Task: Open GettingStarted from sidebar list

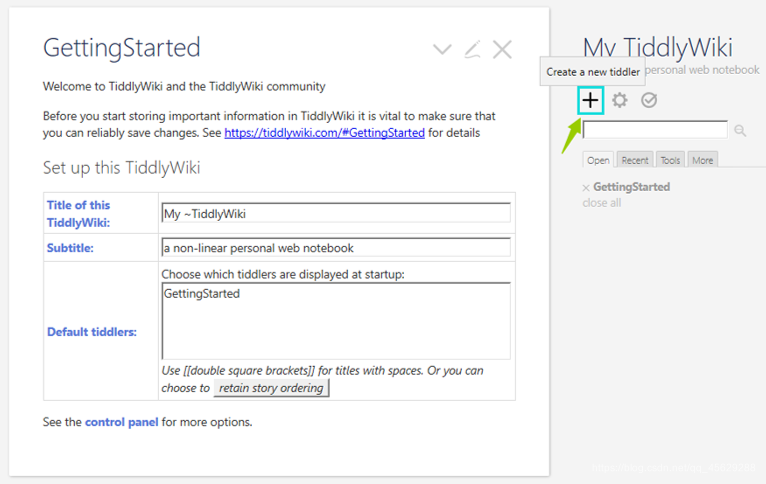Action: [631, 187]
